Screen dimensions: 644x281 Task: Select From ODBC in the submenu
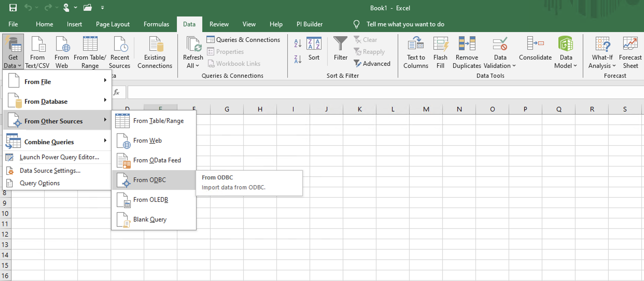coord(149,180)
